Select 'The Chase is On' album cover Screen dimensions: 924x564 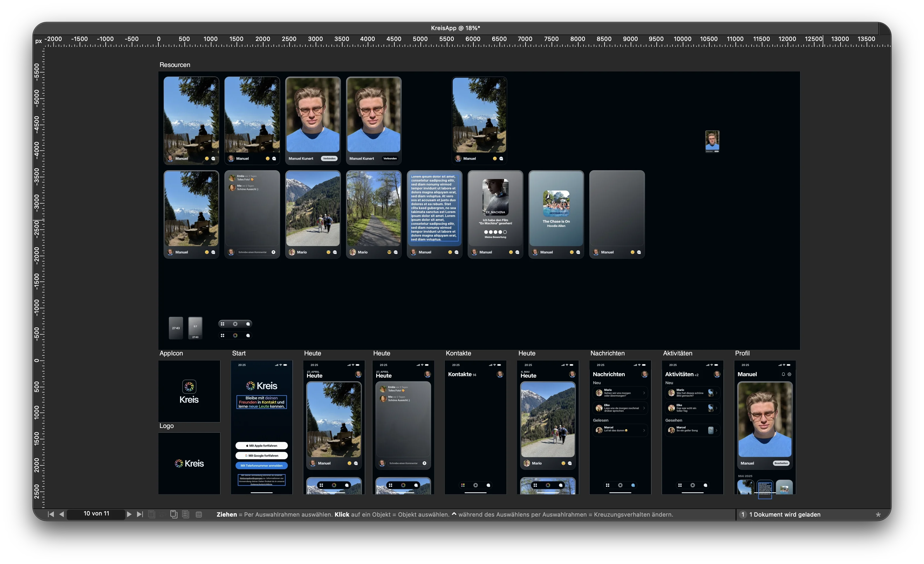pyautogui.click(x=556, y=204)
